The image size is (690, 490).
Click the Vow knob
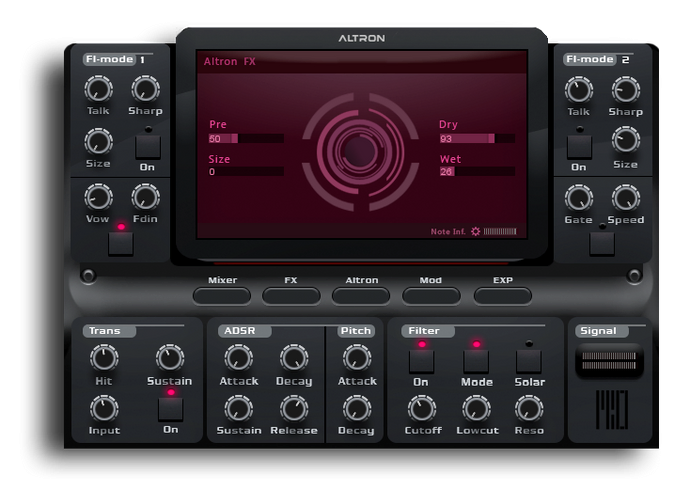(99, 197)
